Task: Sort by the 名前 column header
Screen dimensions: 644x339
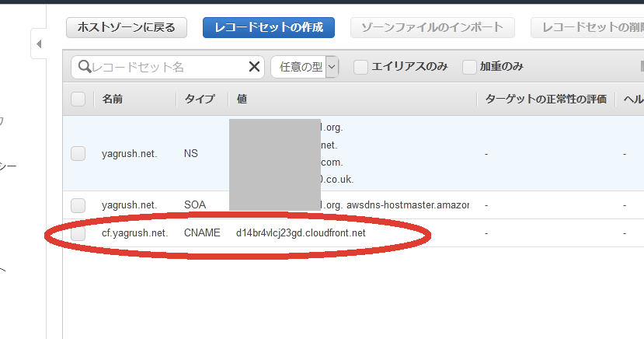Action: (x=112, y=99)
